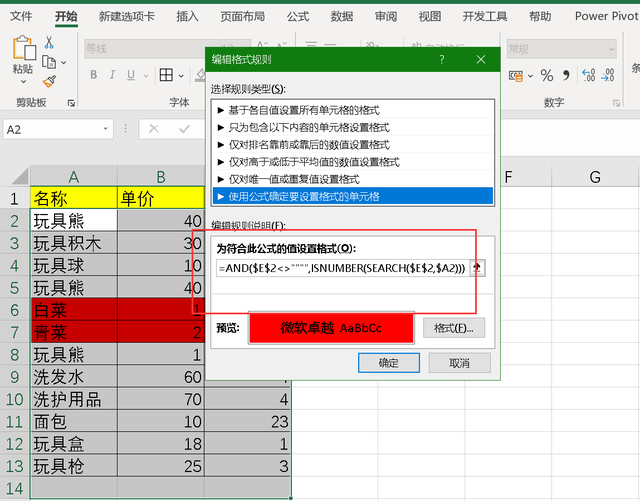Apply percent style format
640x501 pixels.
click(547, 76)
